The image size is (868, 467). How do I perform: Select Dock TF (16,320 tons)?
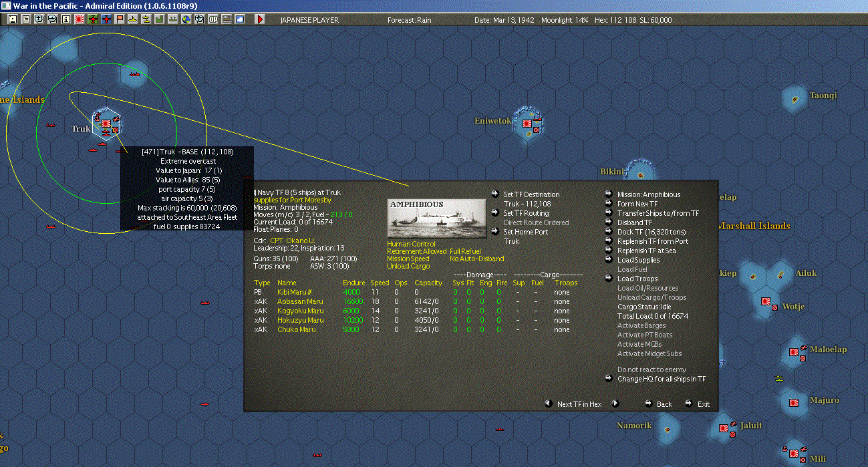tap(652, 232)
